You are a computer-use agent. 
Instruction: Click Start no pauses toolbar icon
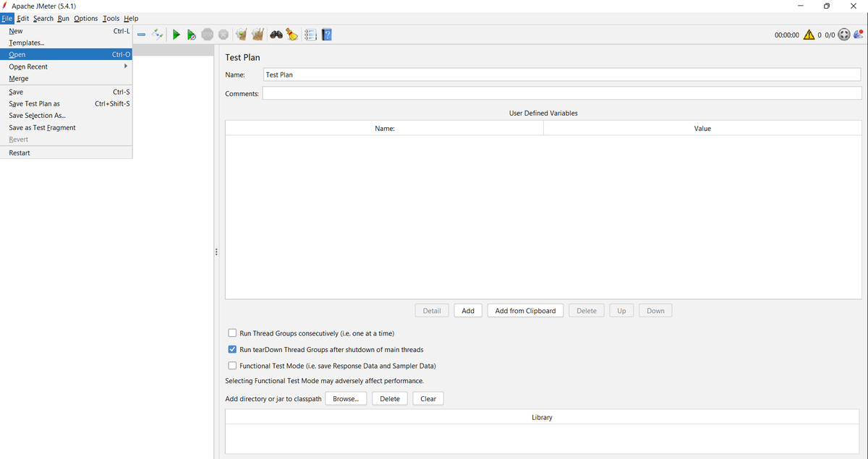pyautogui.click(x=191, y=35)
